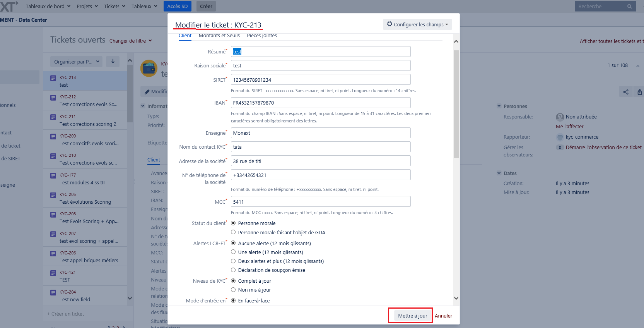644x328 pixels.
Task: Click the sort order arrow button
Action: click(113, 61)
